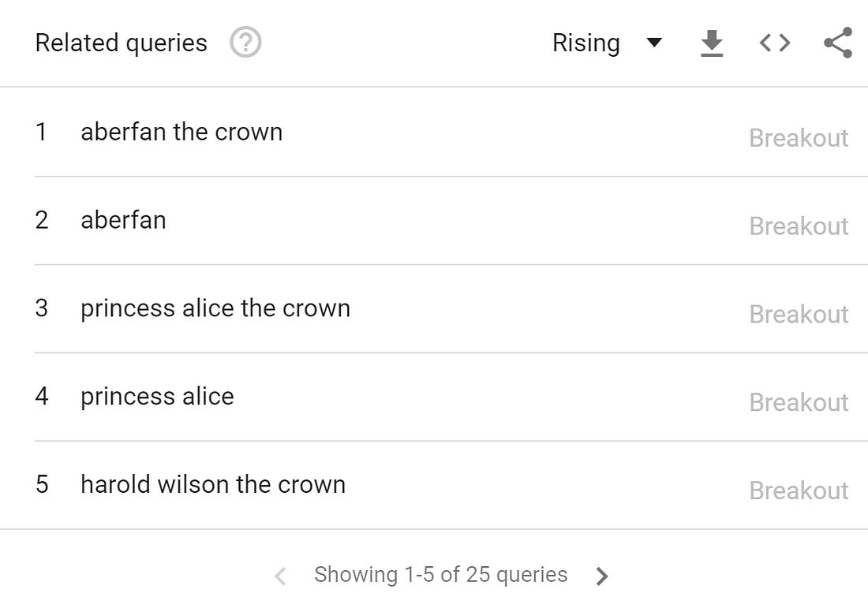Select "harold wilson the crown" query
The image size is (868, 608).
[213, 485]
